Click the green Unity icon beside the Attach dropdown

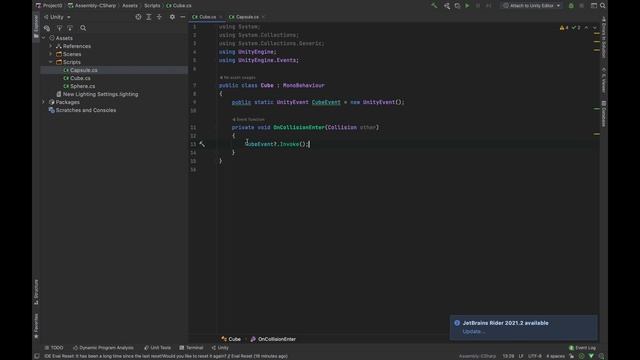click(571, 6)
